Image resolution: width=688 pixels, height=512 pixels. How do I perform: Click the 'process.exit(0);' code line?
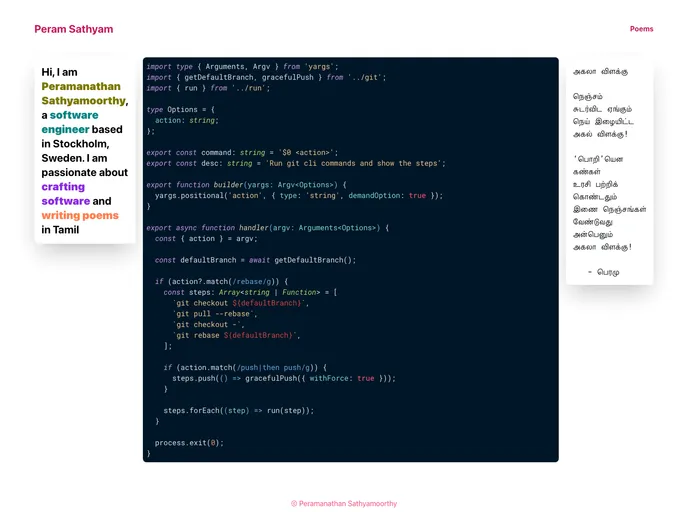click(x=189, y=442)
